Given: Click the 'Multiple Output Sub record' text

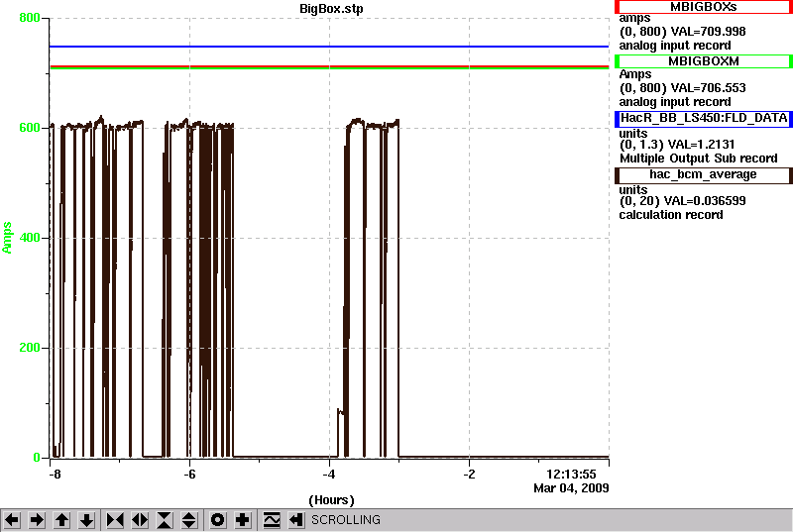Looking at the screenshot, I should pos(699,159).
